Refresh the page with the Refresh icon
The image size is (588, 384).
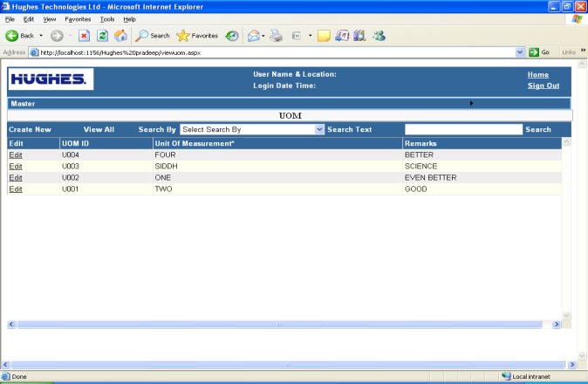[x=102, y=36]
